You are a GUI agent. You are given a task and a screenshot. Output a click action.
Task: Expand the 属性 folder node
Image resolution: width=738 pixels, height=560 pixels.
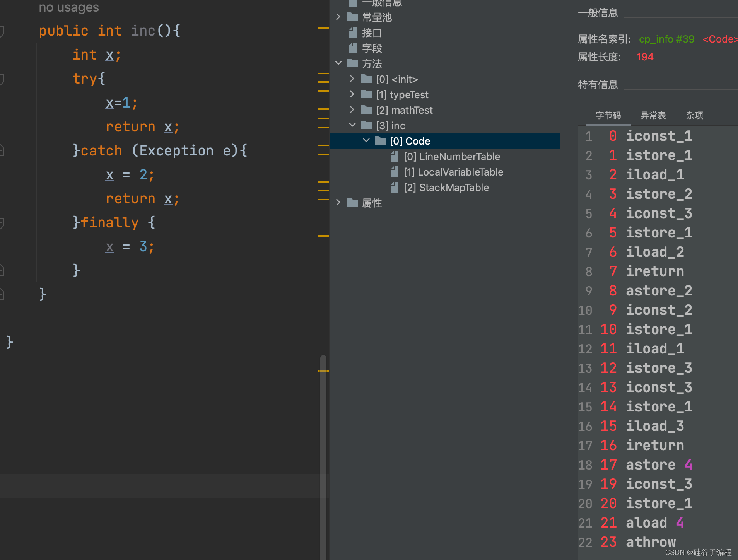click(338, 202)
